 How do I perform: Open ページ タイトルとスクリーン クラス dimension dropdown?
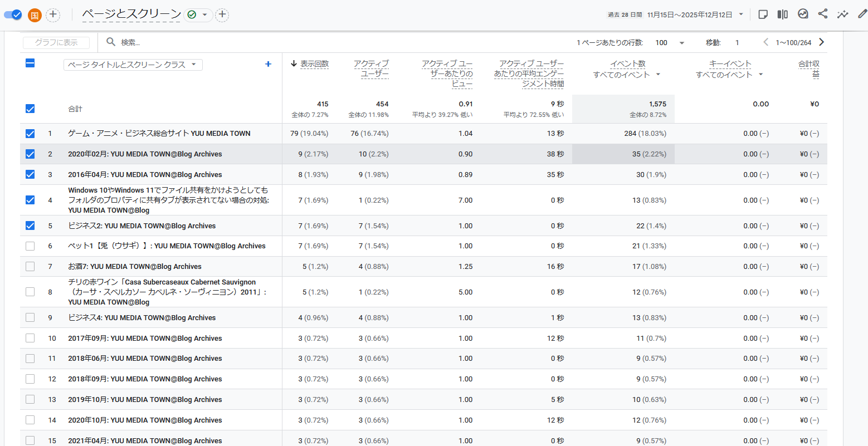133,65
